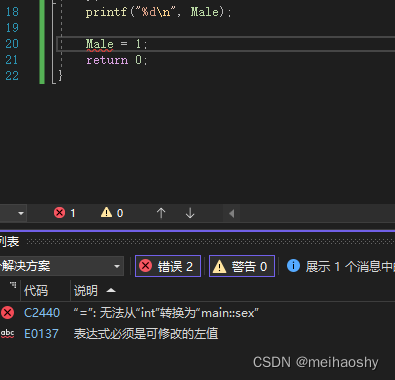
Task: Open the solution scope dropdown 解决方案
Action: pos(62,266)
